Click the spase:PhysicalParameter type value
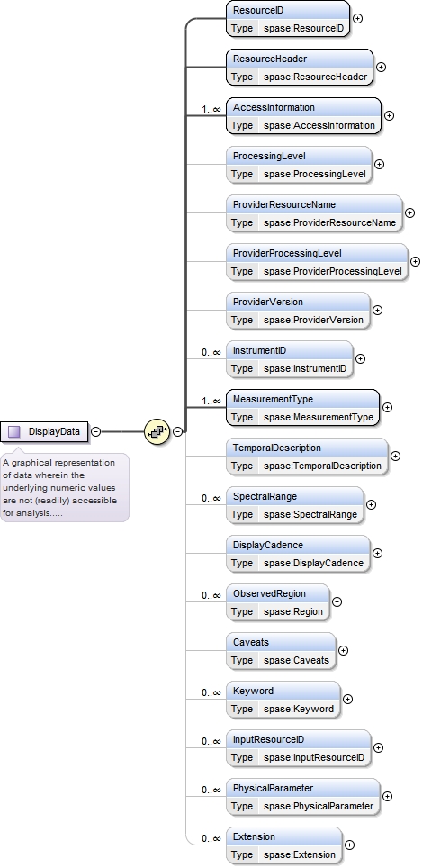Image resolution: width=422 pixels, height=868 pixels. click(318, 807)
